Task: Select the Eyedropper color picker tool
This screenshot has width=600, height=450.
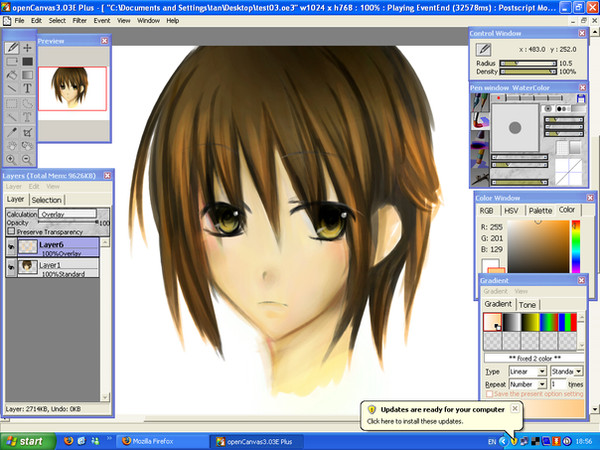Action: pos(12,132)
